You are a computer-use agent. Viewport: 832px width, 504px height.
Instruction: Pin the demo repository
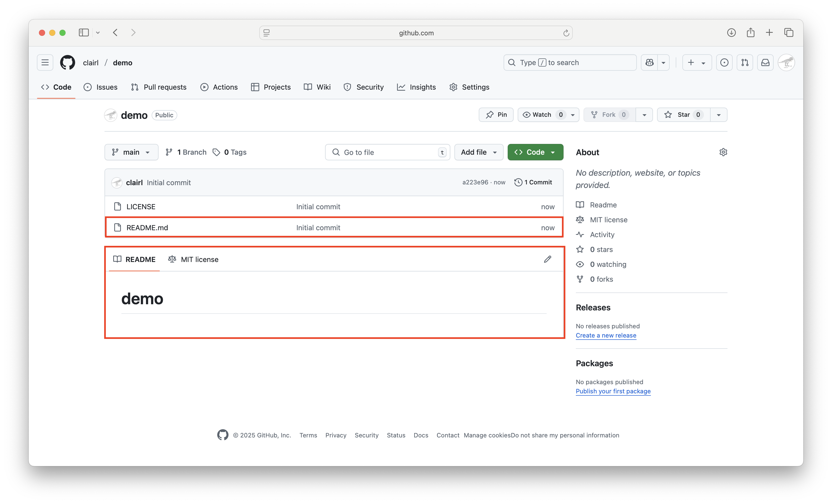click(496, 115)
